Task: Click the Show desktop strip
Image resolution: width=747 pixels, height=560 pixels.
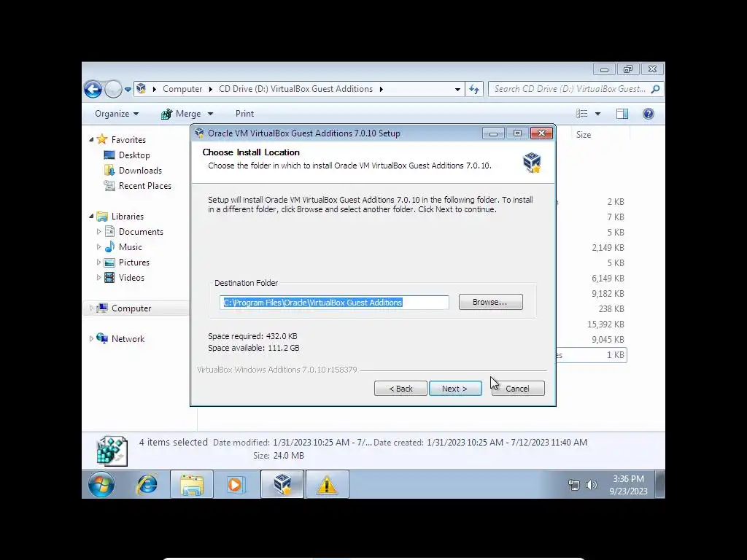Action: [659, 484]
